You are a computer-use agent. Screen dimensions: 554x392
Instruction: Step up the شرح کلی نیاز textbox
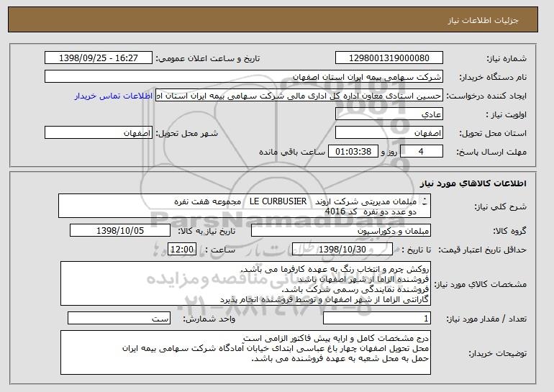pyautogui.click(x=424, y=199)
